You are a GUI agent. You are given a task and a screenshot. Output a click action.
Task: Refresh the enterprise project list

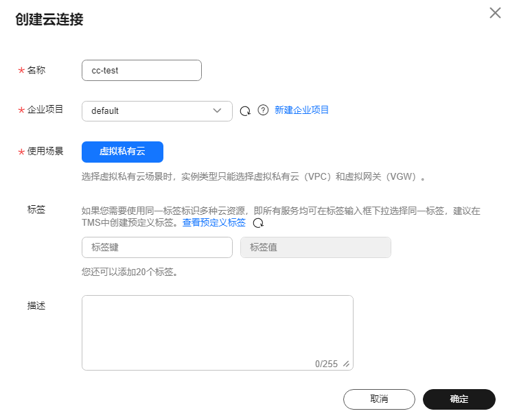coord(245,111)
